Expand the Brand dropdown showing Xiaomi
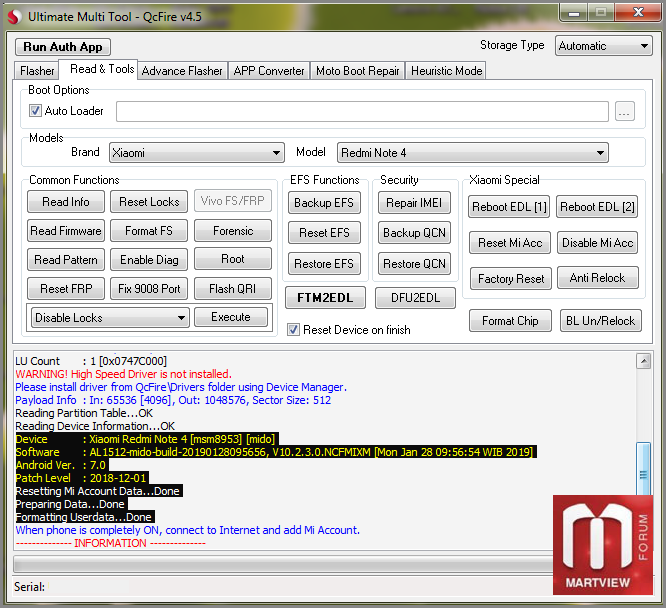This screenshot has width=666, height=608. point(197,153)
